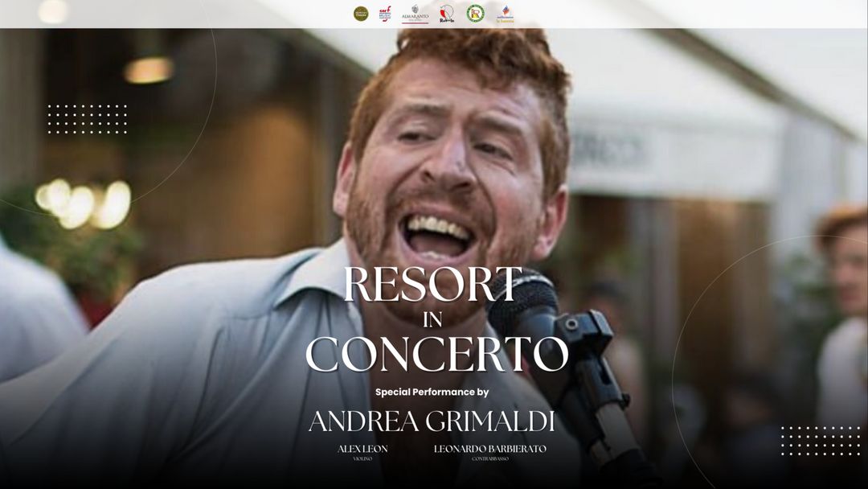Click the 'ALEX LEON' violino credit
This screenshot has width=868, height=489.
[x=362, y=452]
